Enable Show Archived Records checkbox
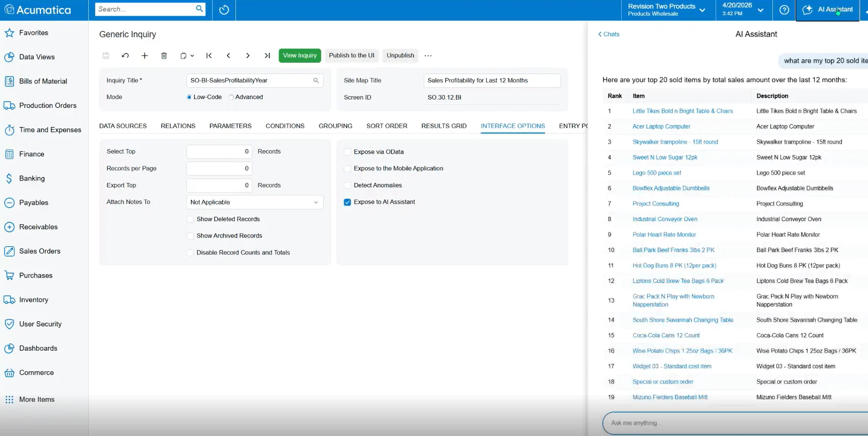Screen dimensions: 868x436 (x=190, y=236)
